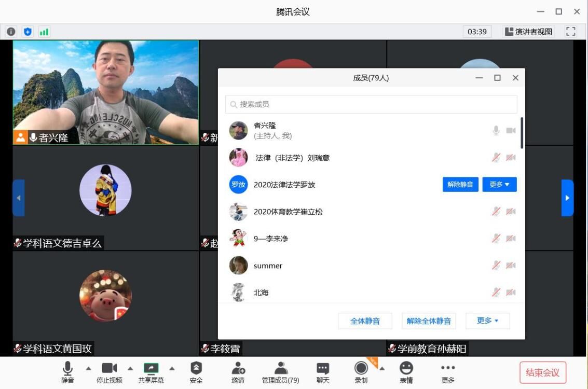Expand the 更多 dropdown at panel bottom
Image resolution: width=588 pixels, height=389 pixels.
[x=487, y=321]
